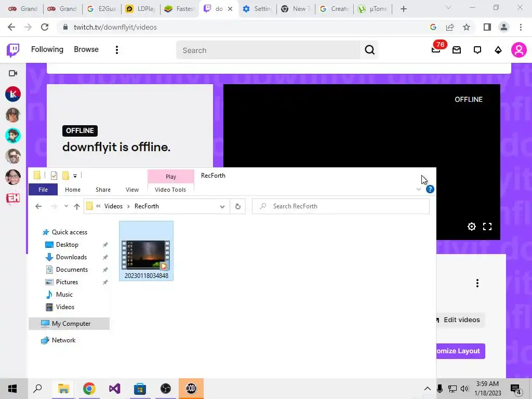Open the Twitch user avatar menu
The width and height of the screenshot is (532, 399).
519,50
